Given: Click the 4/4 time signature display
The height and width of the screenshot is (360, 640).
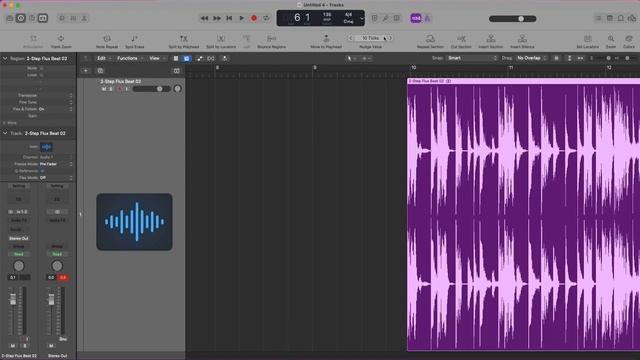Looking at the screenshot, I should (x=348, y=15).
